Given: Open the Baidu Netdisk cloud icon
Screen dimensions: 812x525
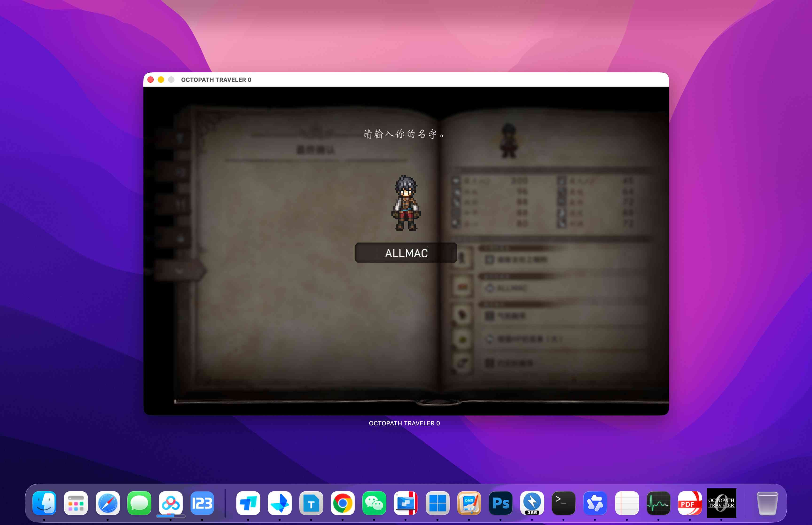Looking at the screenshot, I should pyautogui.click(x=170, y=503).
